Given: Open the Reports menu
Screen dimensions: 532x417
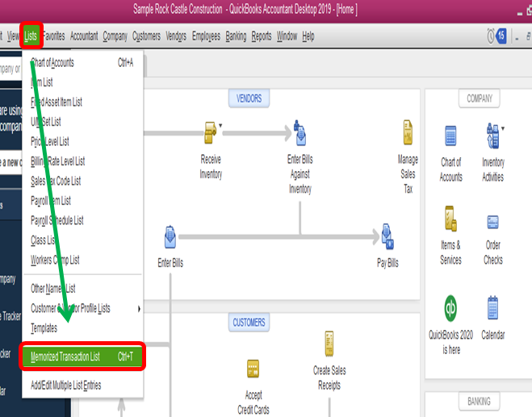Looking at the screenshot, I should [262, 36].
